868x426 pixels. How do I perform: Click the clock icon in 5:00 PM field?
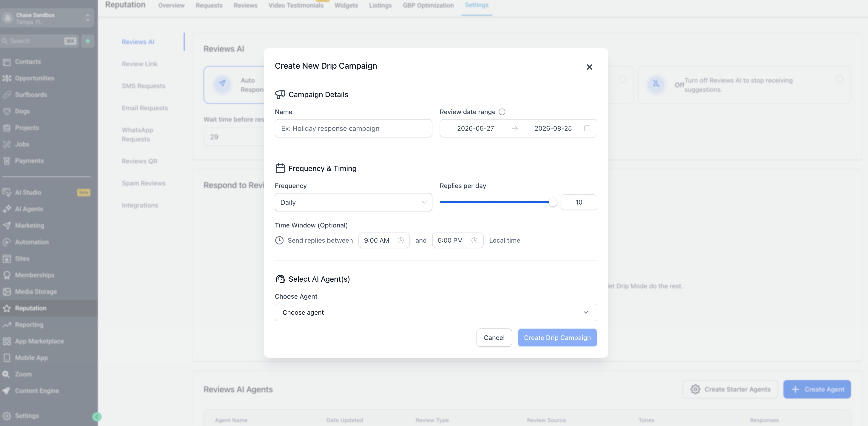point(474,241)
